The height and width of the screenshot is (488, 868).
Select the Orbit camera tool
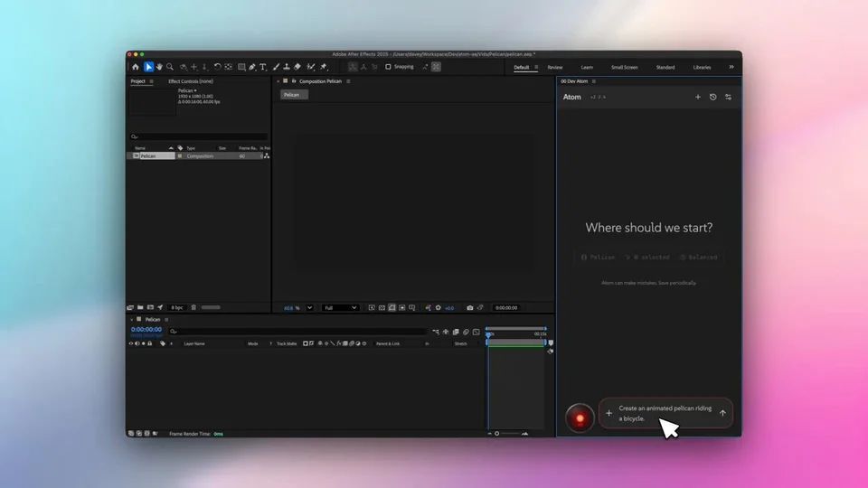click(x=184, y=67)
